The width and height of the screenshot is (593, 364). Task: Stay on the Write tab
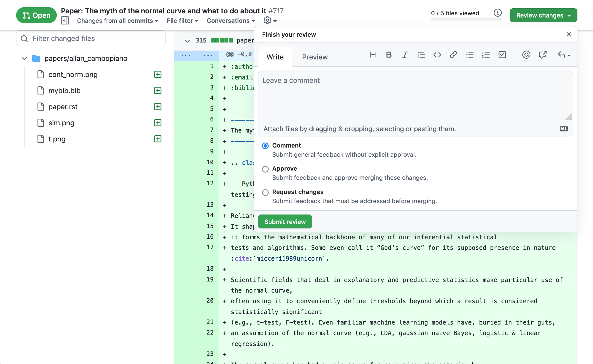(275, 57)
